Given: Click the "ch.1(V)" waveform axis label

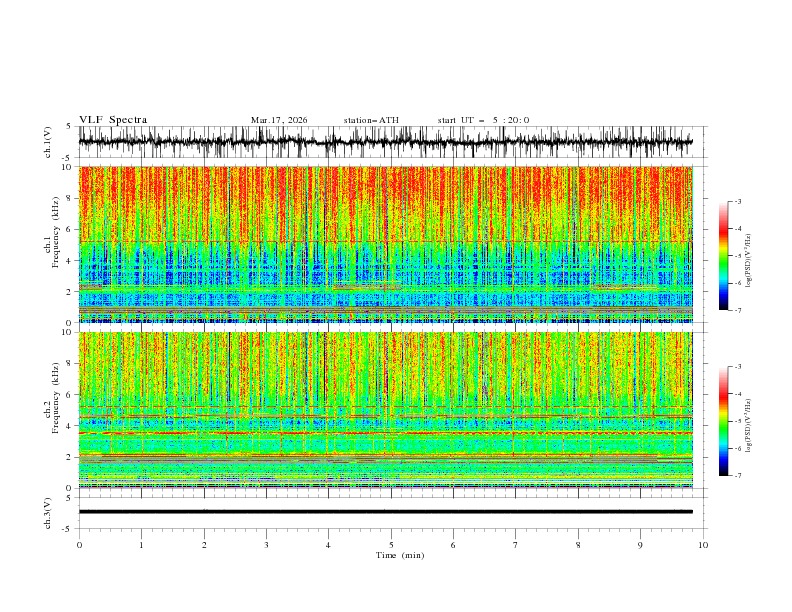Looking at the screenshot, I should pos(48,142).
